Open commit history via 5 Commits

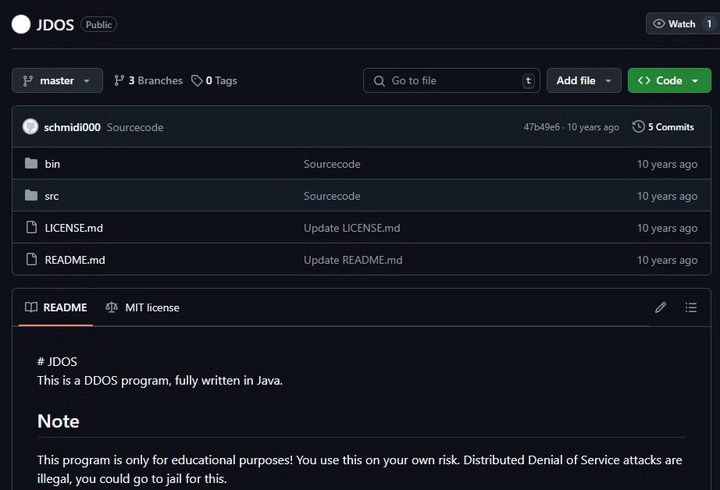point(663,127)
